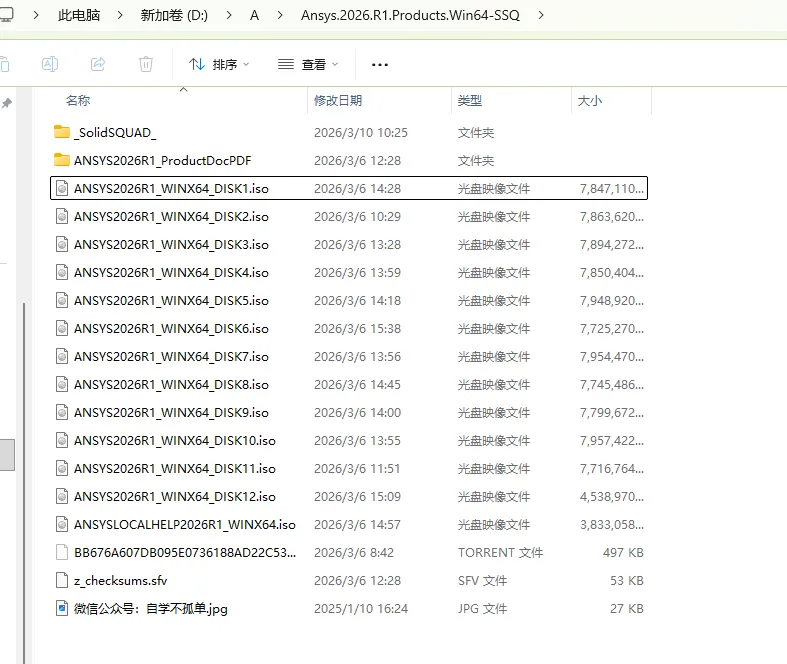Select ANSYSLOCALHELP2026R1_WINX64.iso file icon

pos(62,524)
